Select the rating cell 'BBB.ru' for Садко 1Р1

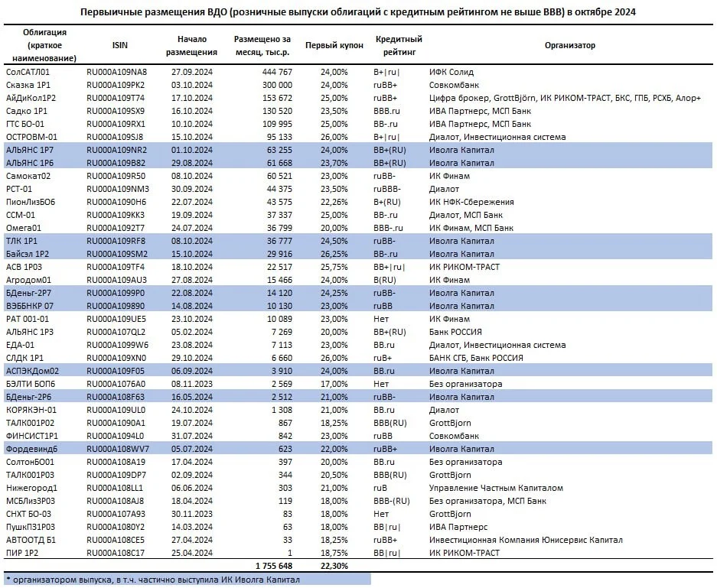pos(387,111)
